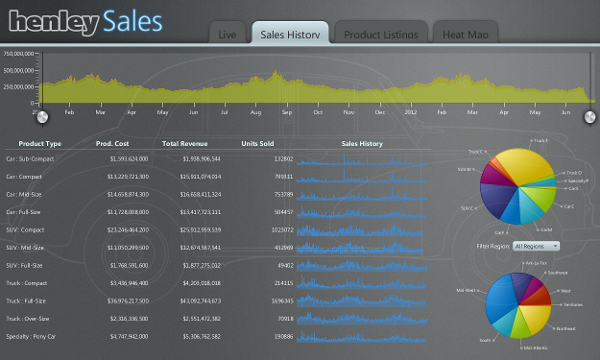Select the Specialty : Pony Car row label
Screen dimensions: 600x360
point(31,337)
